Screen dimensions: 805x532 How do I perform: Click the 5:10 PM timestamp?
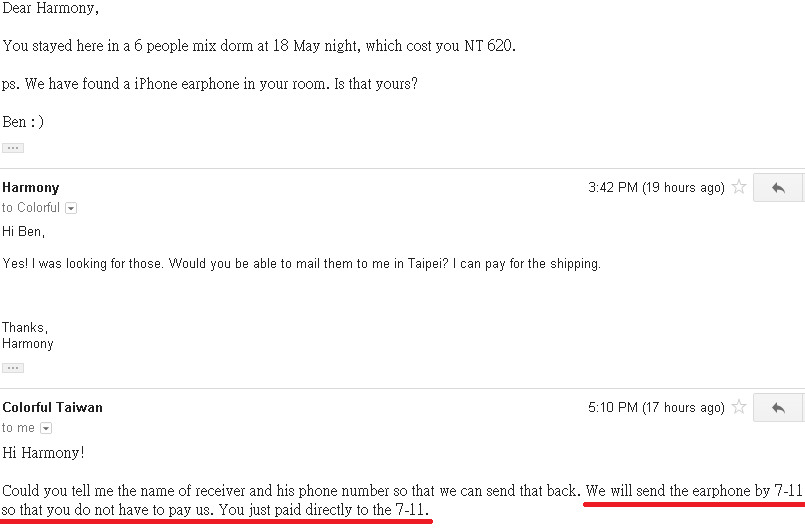[656, 407]
